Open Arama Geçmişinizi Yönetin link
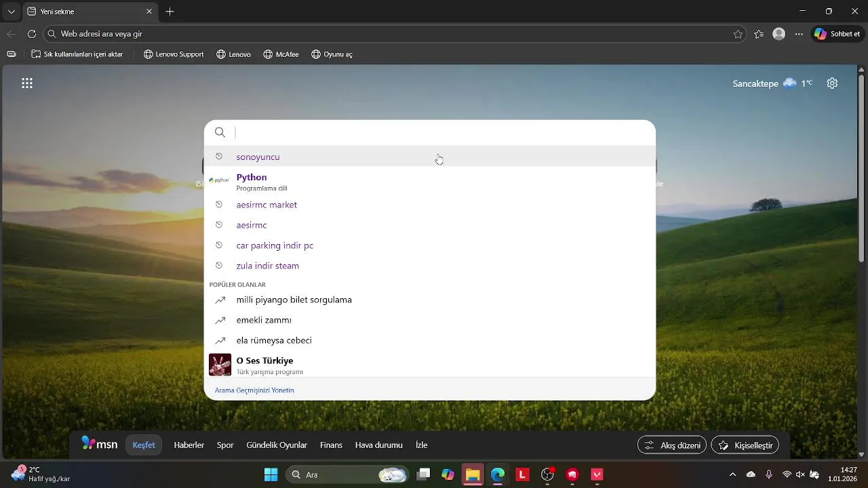 pos(254,390)
